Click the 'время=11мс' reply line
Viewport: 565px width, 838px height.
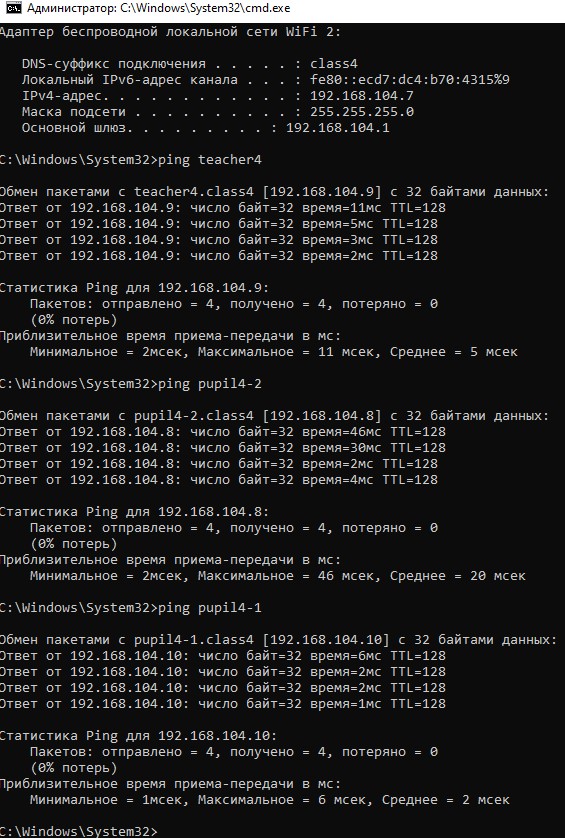223,208
